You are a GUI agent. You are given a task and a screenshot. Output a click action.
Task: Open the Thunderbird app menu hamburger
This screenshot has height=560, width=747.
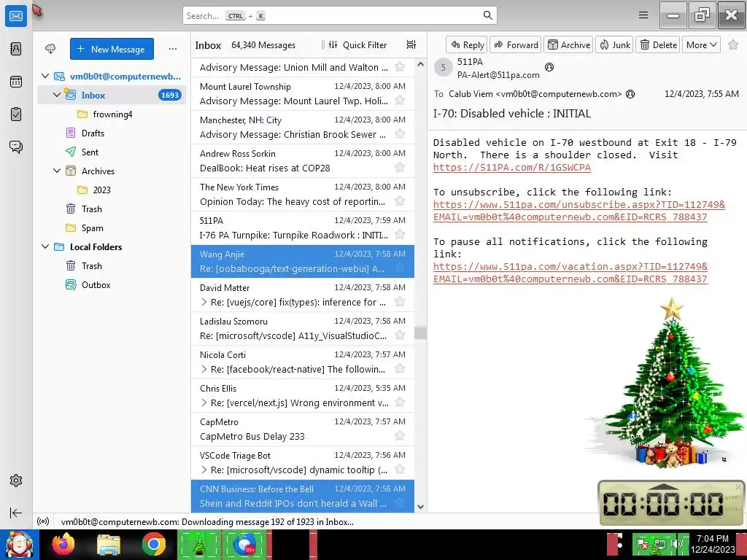[643, 15]
